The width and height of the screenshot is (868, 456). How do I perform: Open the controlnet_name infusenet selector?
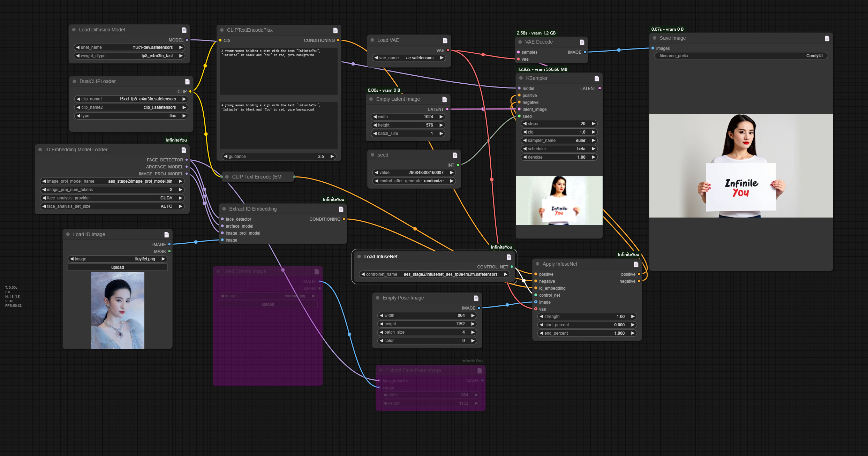434,274
